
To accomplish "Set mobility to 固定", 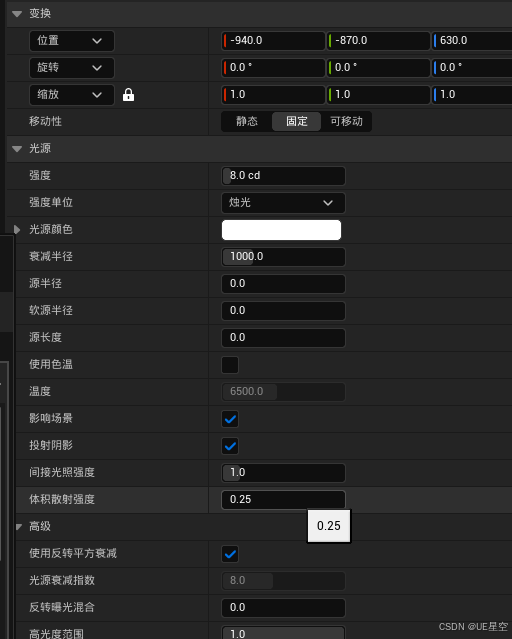I will pos(296,121).
